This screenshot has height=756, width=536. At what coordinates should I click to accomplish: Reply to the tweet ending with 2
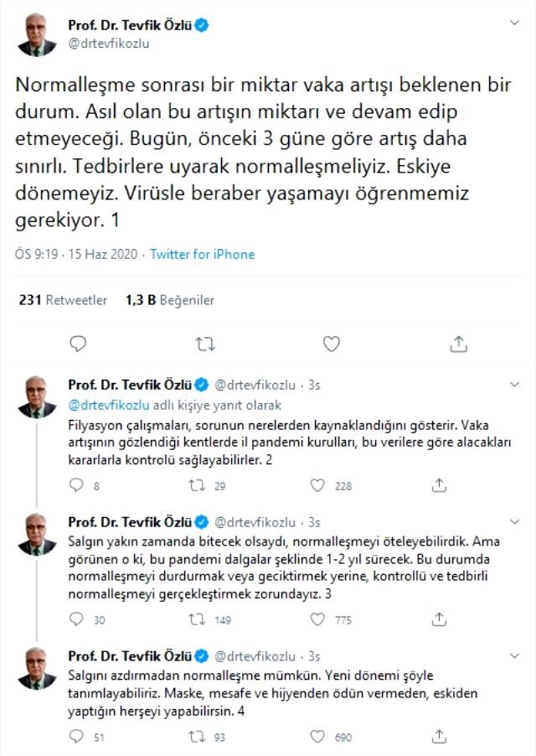[x=76, y=484]
